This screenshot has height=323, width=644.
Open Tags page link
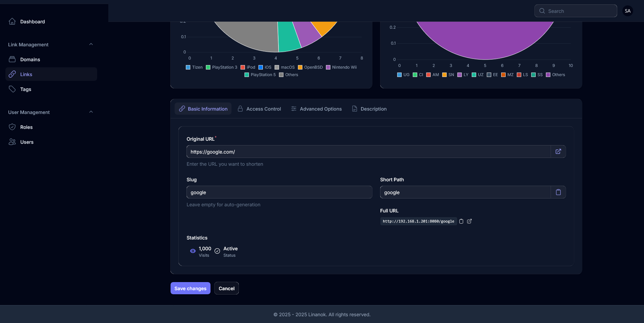[x=51, y=89]
